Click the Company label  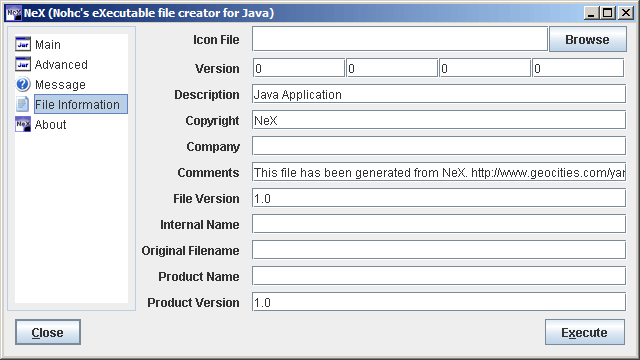pyautogui.click(x=213, y=147)
